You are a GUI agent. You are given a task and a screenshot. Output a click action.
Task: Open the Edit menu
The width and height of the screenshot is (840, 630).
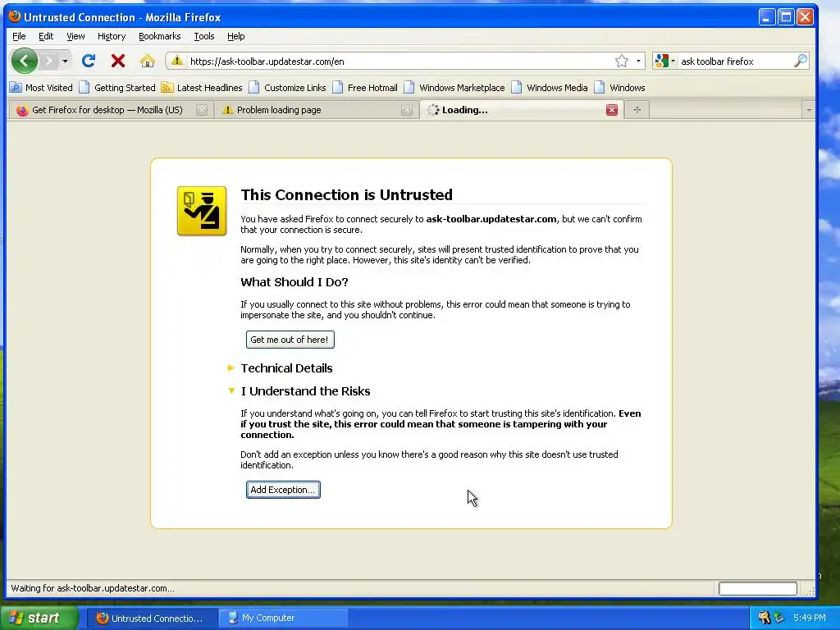pyautogui.click(x=46, y=36)
